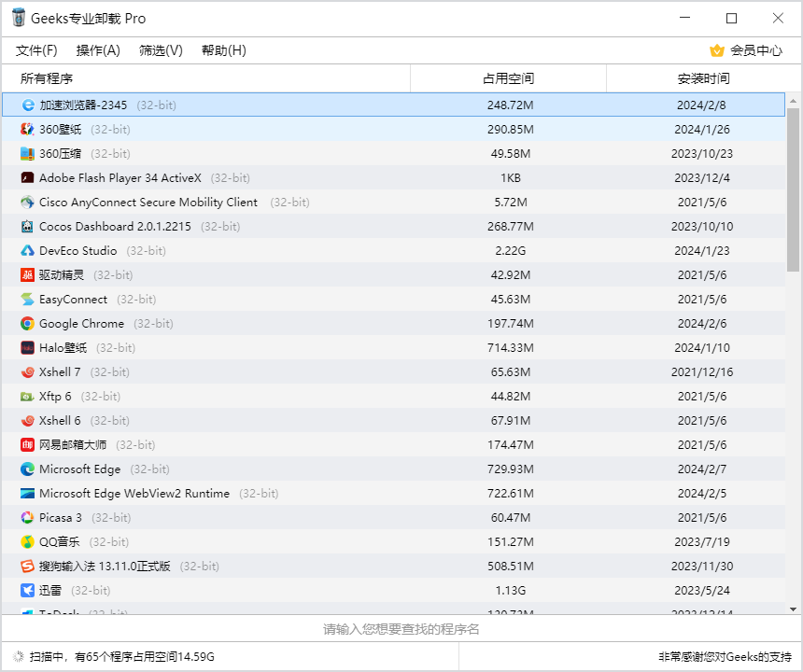Viewport: 803px width, 672px height.
Task: Open the 筛选(V) menu
Action: coord(161,50)
